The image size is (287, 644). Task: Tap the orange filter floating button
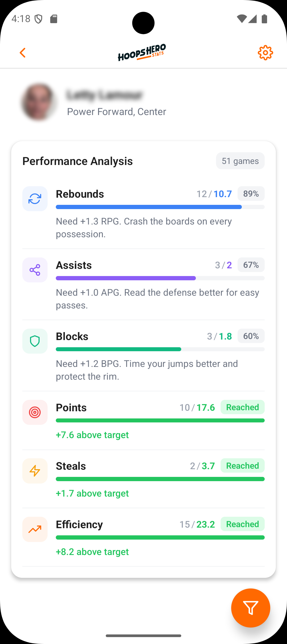[x=250, y=608]
